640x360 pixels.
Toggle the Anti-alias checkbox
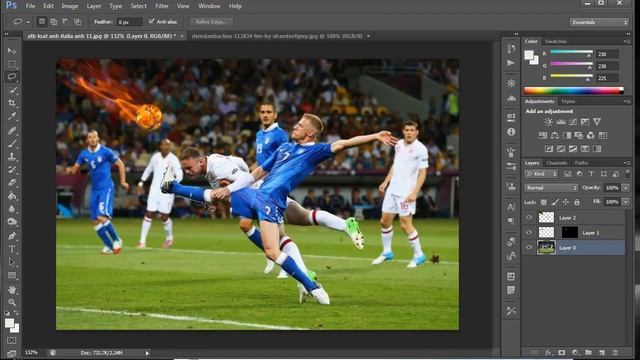click(x=151, y=21)
